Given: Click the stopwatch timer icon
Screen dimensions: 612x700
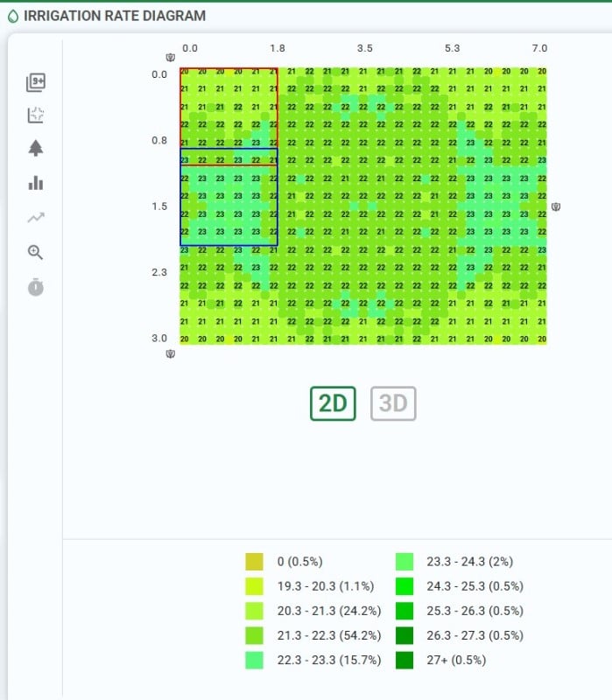Looking at the screenshot, I should click(x=36, y=287).
